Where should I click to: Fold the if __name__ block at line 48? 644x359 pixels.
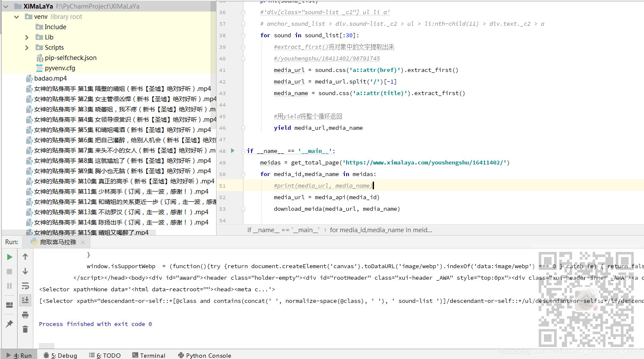click(x=243, y=151)
